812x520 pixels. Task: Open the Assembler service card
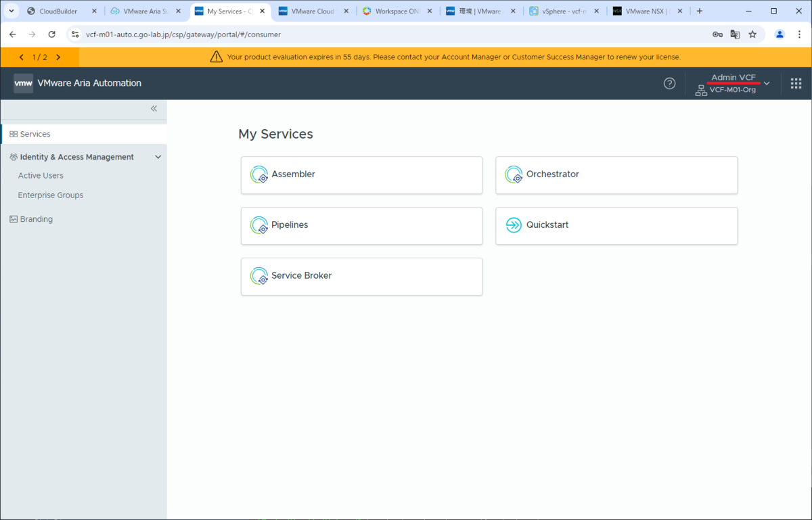click(x=361, y=175)
